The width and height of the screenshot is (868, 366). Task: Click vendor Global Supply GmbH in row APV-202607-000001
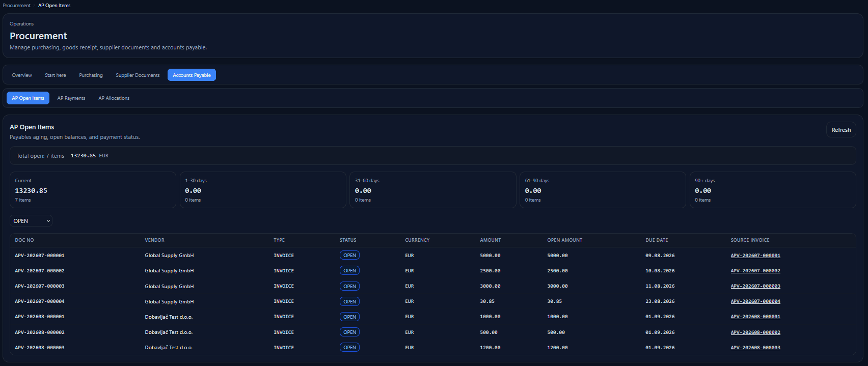point(169,256)
